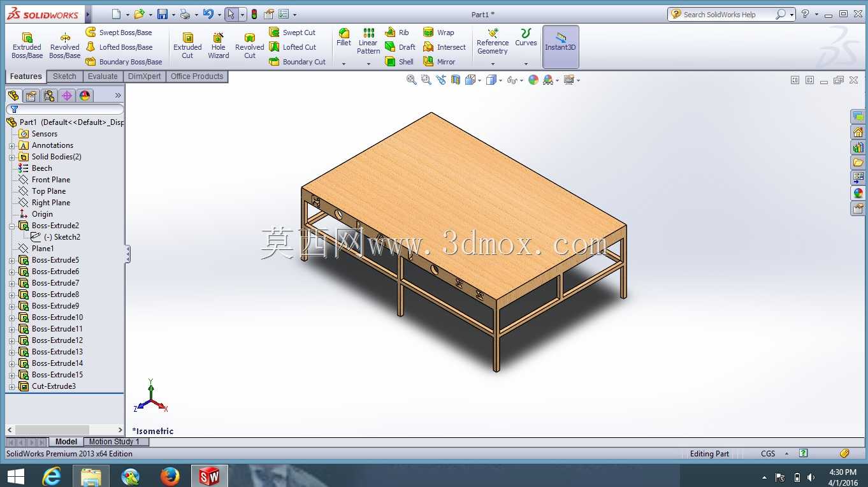The height and width of the screenshot is (487, 868).
Task: Open the Office Products tab
Action: pos(197,76)
